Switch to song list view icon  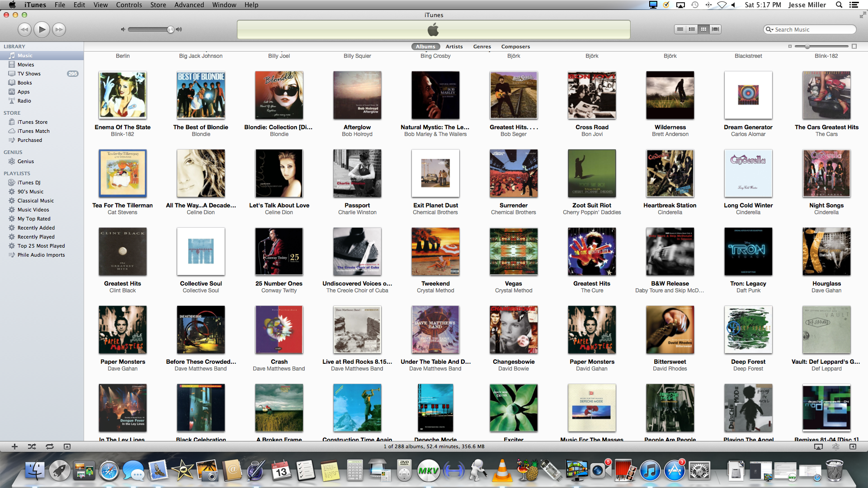(680, 29)
